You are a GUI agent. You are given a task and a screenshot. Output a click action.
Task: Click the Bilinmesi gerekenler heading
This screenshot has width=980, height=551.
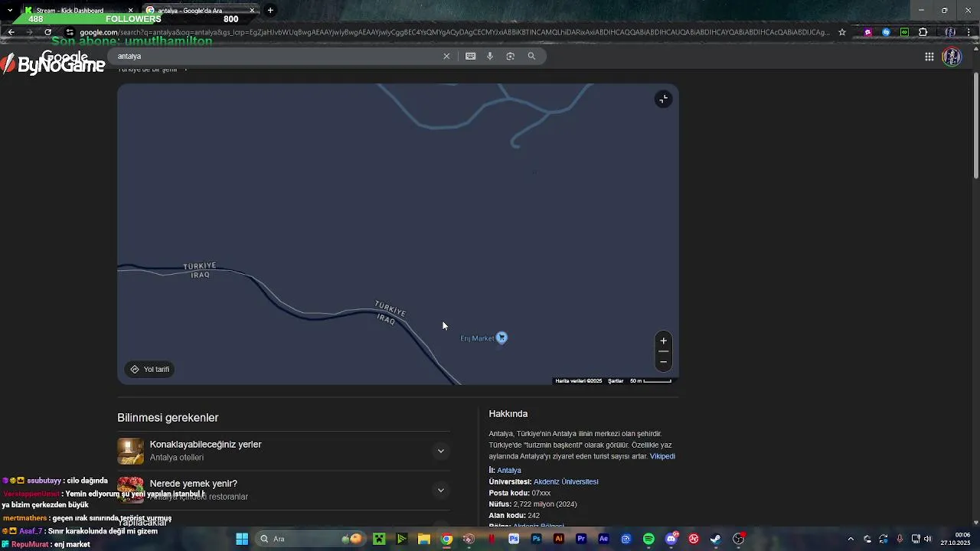pos(168,418)
